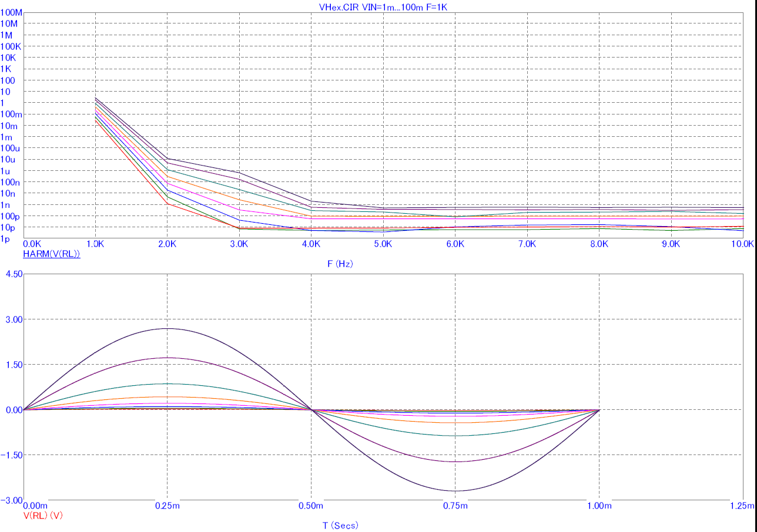Click the 1.25m time axis label

point(742,505)
